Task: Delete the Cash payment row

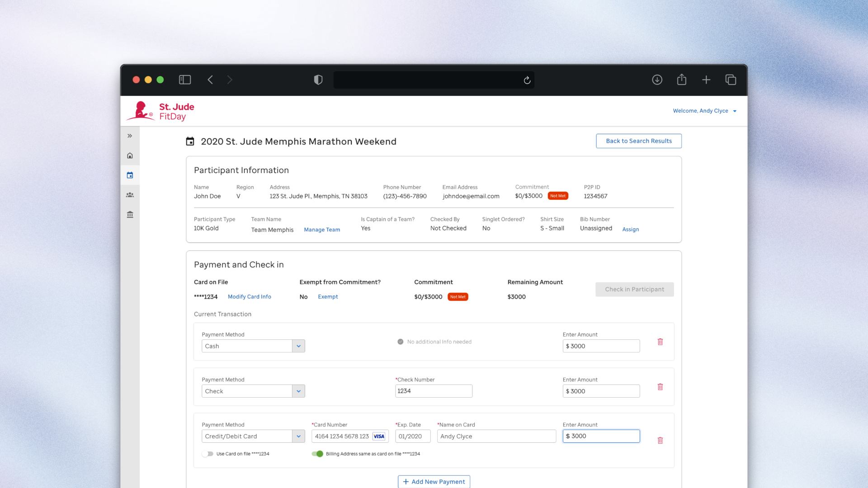Action: coord(660,342)
